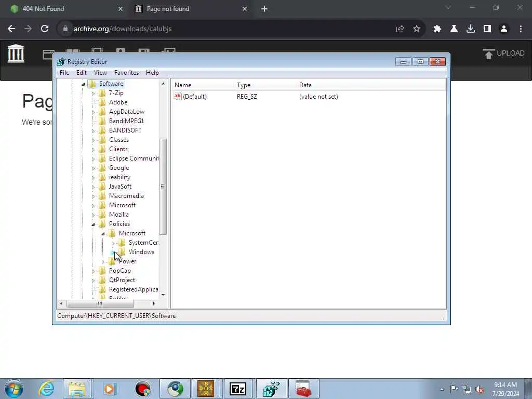Click the tree vertical scrollbar thumb

163,187
